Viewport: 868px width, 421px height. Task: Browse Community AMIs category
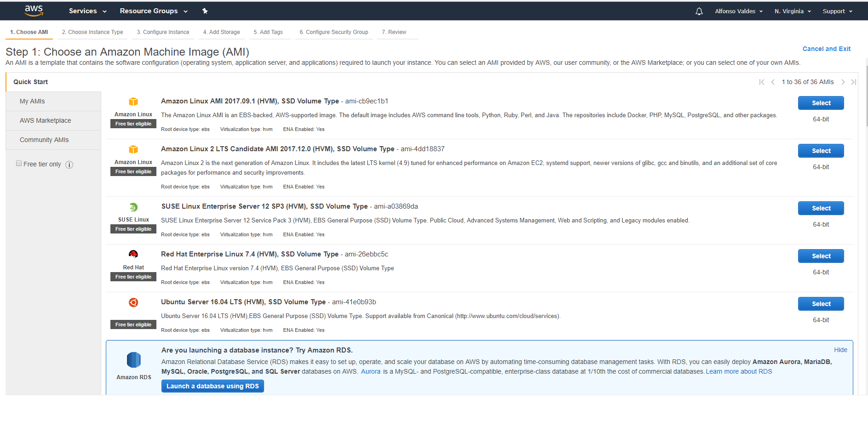(53, 140)
